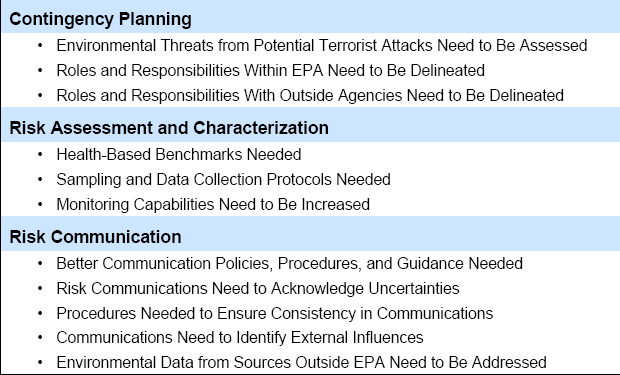620x375 pixels.
Task: Select Risk Communications Need to Acknowledge Uncertainties
Action: coord(258,288)
